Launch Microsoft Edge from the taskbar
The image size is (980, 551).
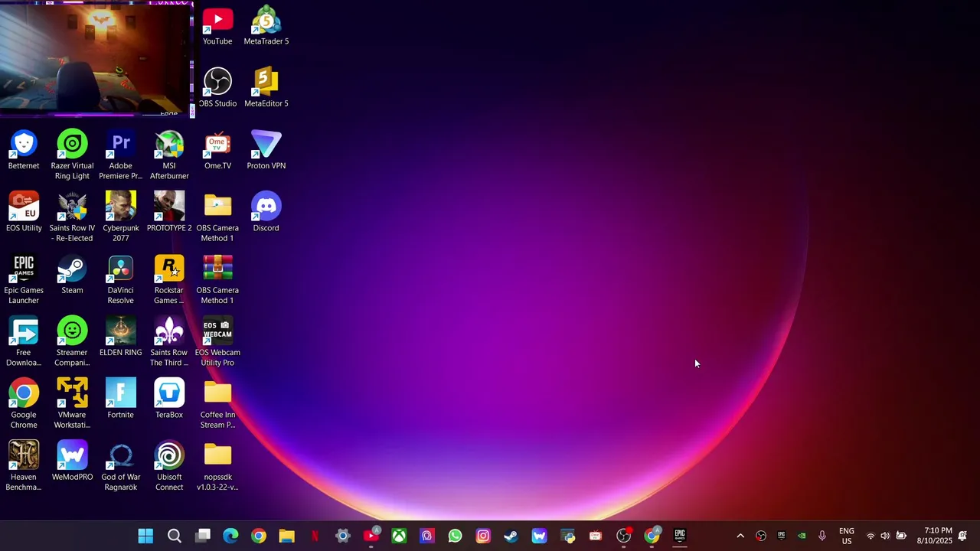(x=230, y=536)
